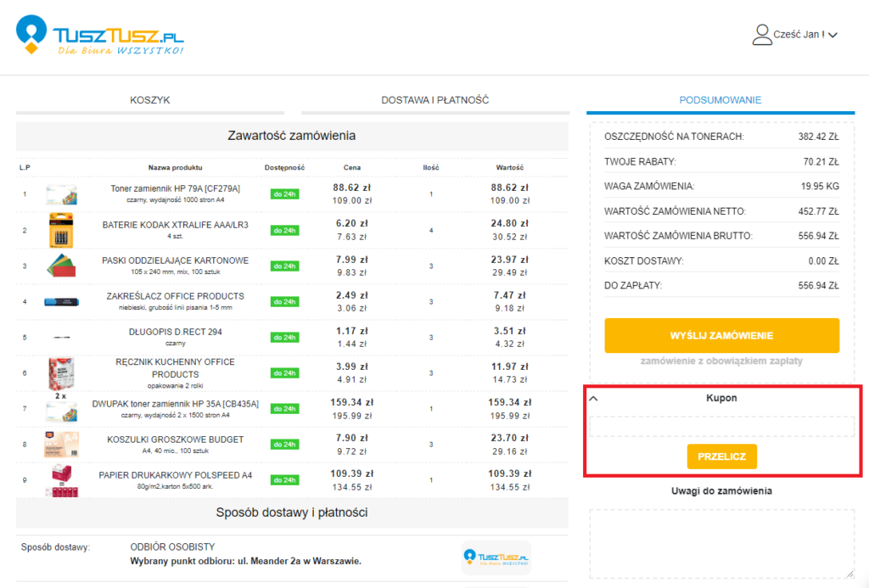Open DWUPAK toner zamiennik HP 35A link
869x588 pixels.
(175, 404)
